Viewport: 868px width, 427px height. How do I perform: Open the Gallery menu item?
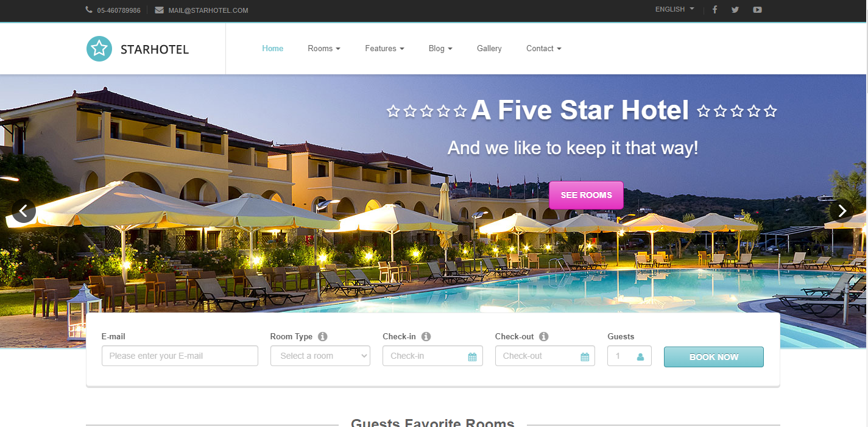click(x=489, y=49)
